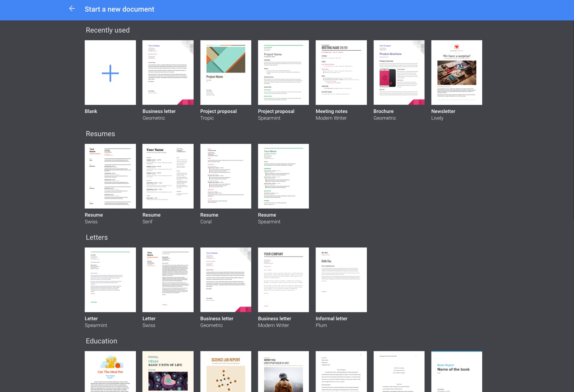Screen dimensions: 574x392
Task: Choose Report Title Lorem Ipsum template
Action: [x=283, y=371]
